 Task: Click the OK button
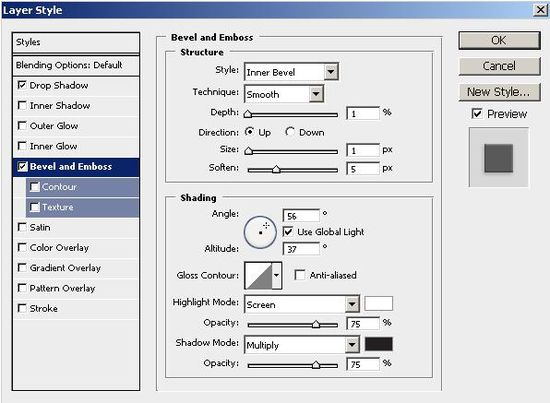click(499, 40)
